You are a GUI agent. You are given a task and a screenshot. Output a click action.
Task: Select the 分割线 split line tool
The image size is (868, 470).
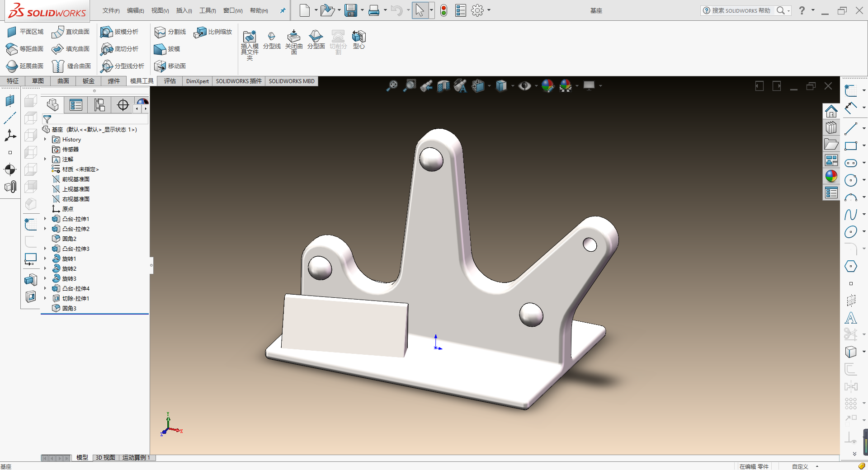[170, 32]
